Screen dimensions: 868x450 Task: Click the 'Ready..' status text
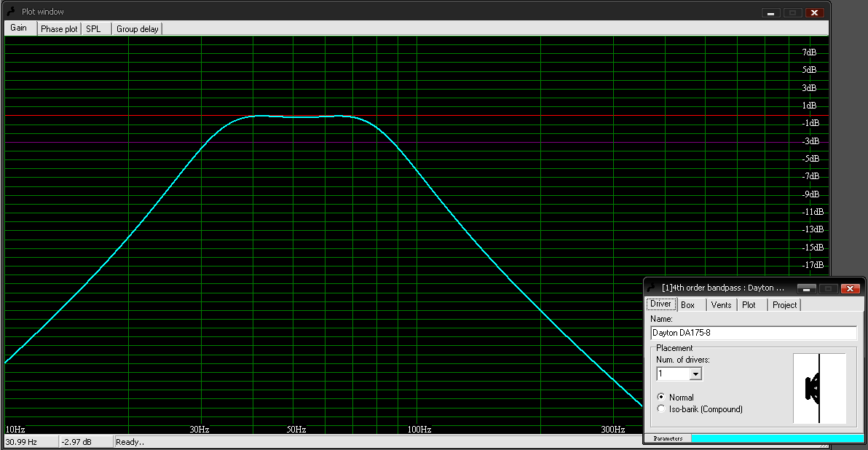(x=130, y=442)
